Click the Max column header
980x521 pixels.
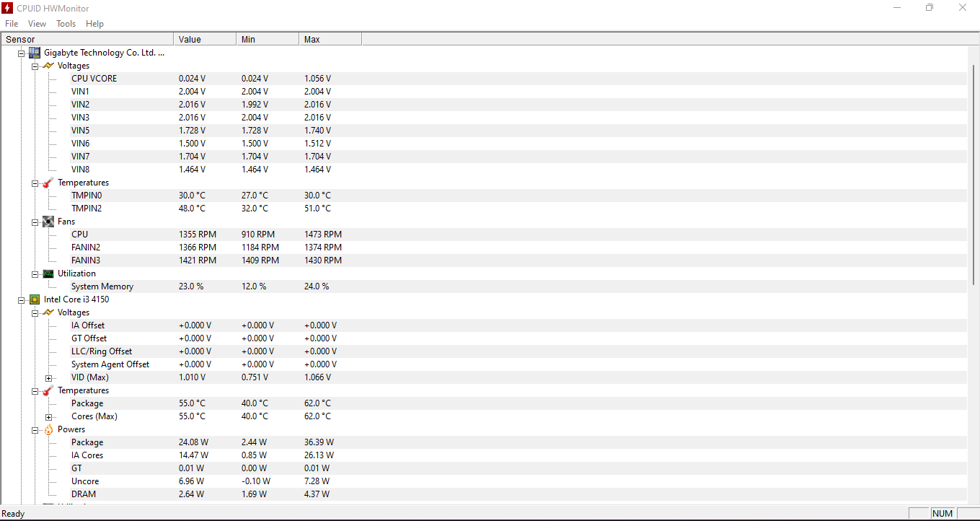330,39
